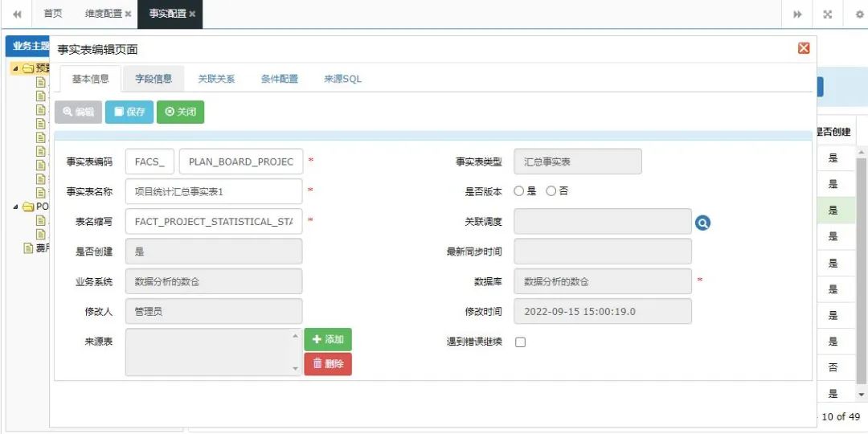This screenshot has height=434, width=868.
Task: Click the 是否创建 field showing 是
Action: click(215, 252)
